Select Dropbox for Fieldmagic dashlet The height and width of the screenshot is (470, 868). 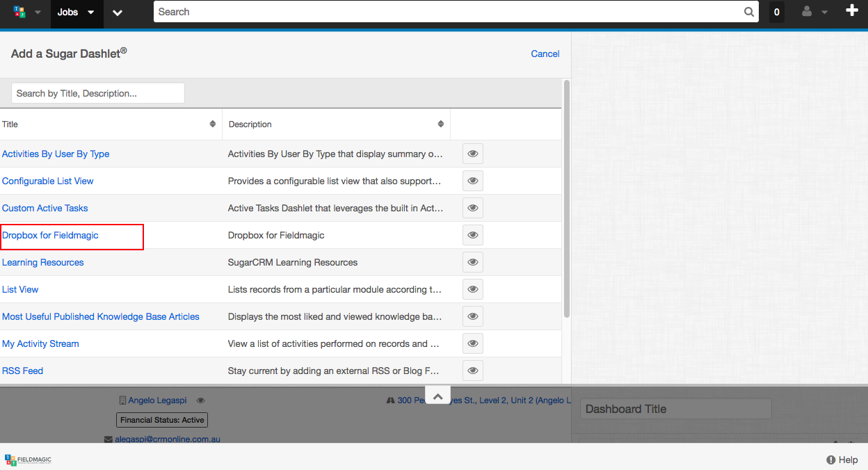point(50,235)
